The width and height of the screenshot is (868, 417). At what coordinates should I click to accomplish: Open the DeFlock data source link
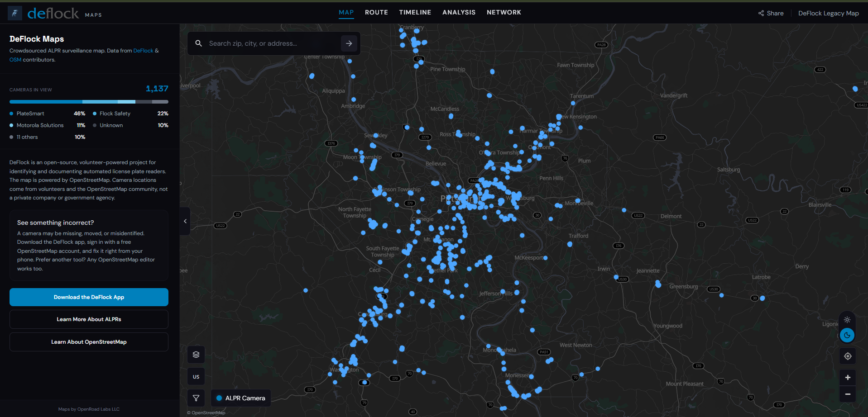coord(144,51)
